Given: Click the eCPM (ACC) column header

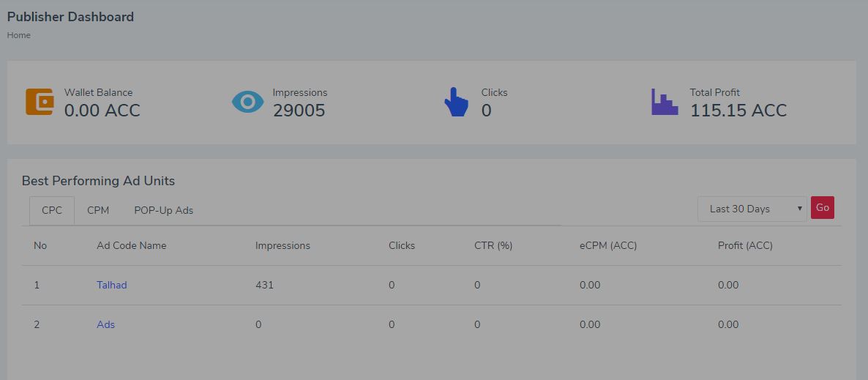Looking at the screenshot, I should [x=608, y=245].
